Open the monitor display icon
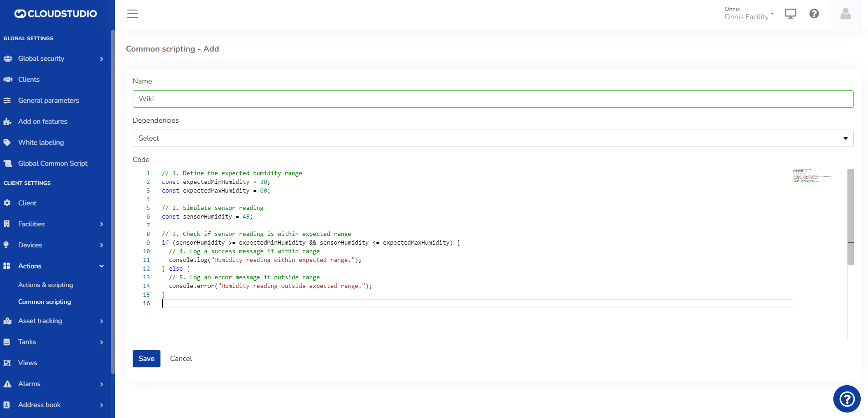 [790, 14]
